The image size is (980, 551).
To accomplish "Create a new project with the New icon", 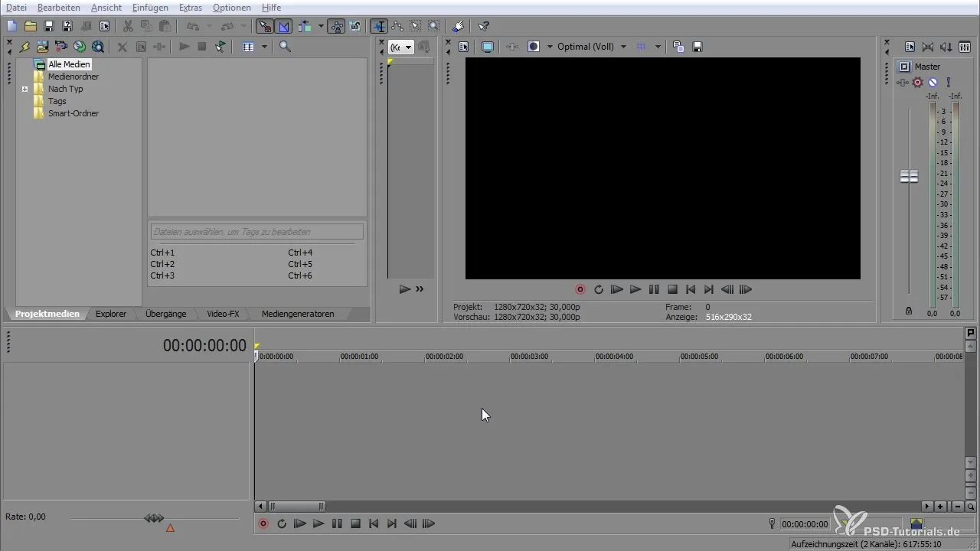I will click(x=11, y=26).
